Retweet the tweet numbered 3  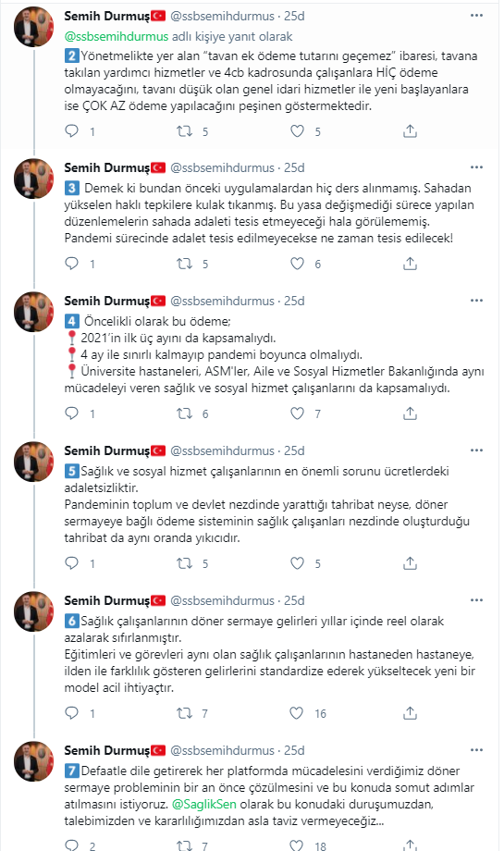point(184,264)
